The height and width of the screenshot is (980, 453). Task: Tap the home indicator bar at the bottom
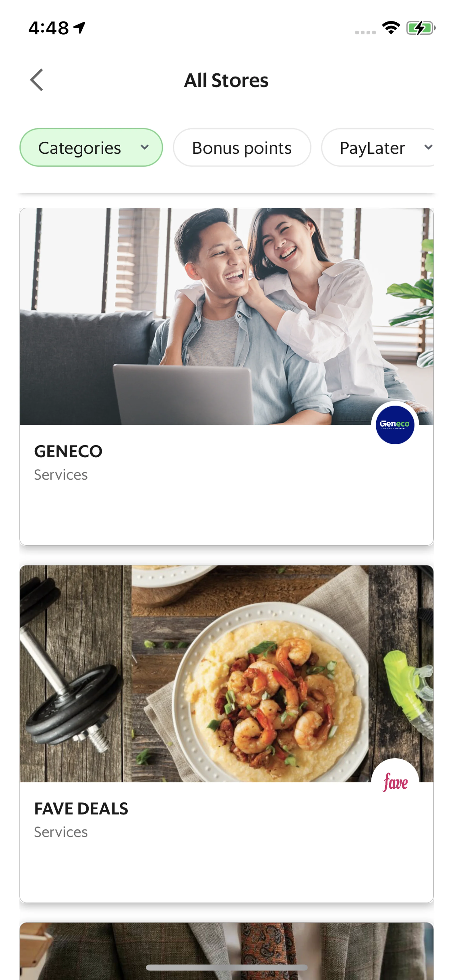click(226, 967)
